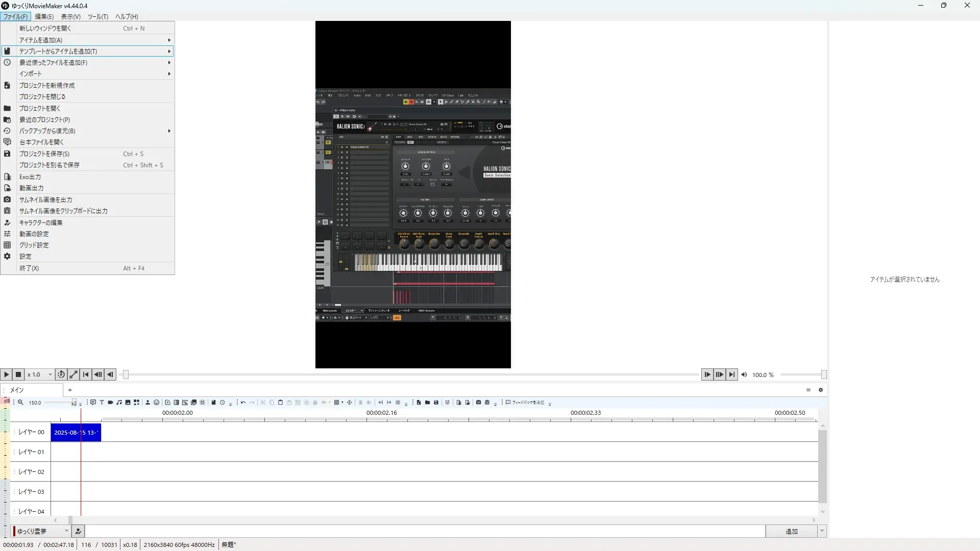Click the timeline settings gear icon
This screenshot has width=980, height=551.
tap(821, 390)
